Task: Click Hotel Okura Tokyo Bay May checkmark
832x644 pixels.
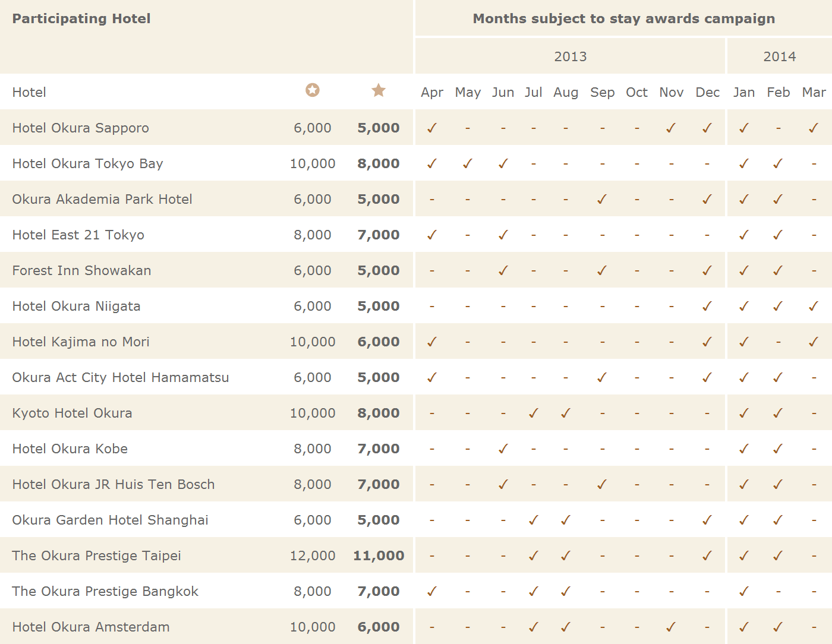Action: (468, 163)
